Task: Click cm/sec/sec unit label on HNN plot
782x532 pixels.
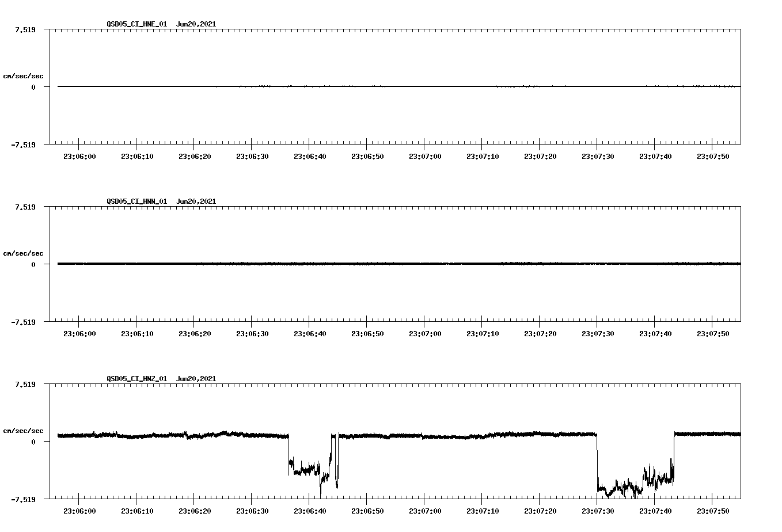Action: 24,253
